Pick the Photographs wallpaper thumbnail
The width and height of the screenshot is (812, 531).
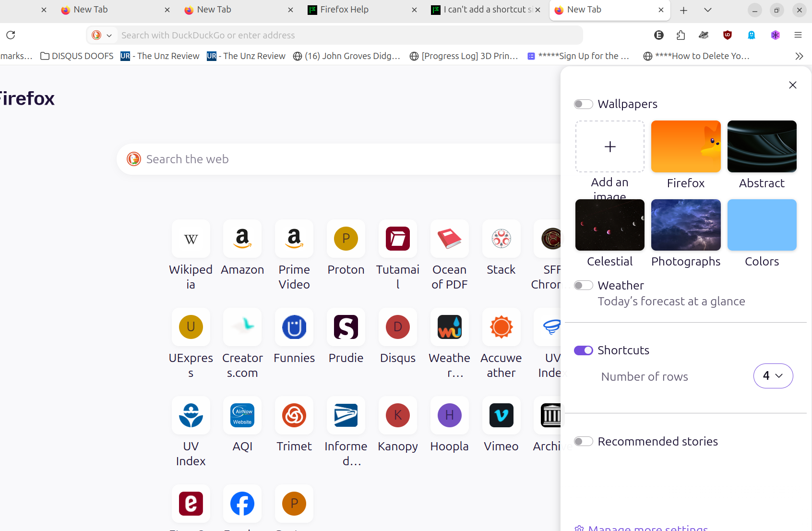(686, 225)
